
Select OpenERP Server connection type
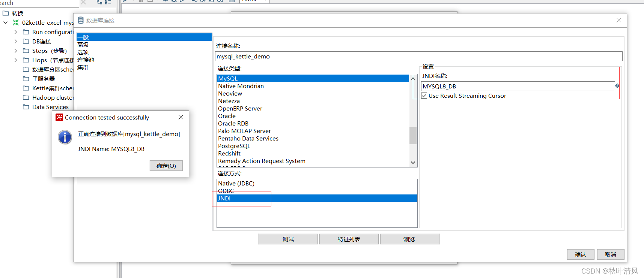pyautogui.click(x=313, y=108)
